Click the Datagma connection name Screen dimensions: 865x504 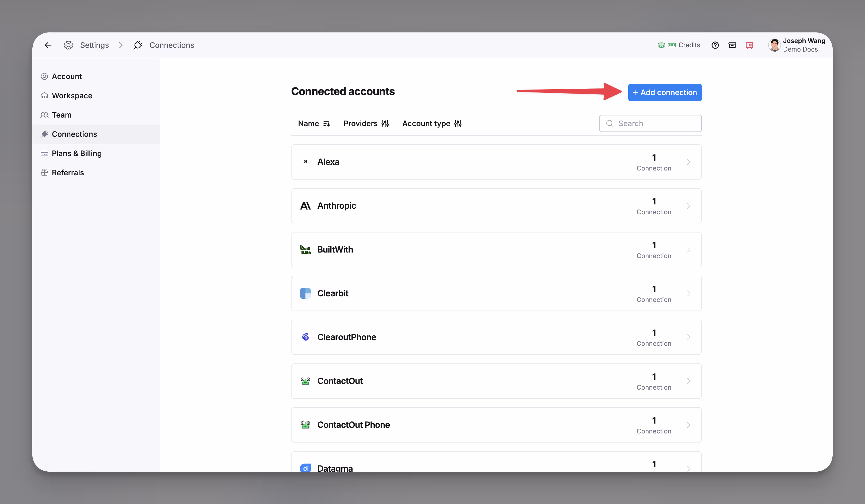(x=335, y=468)
